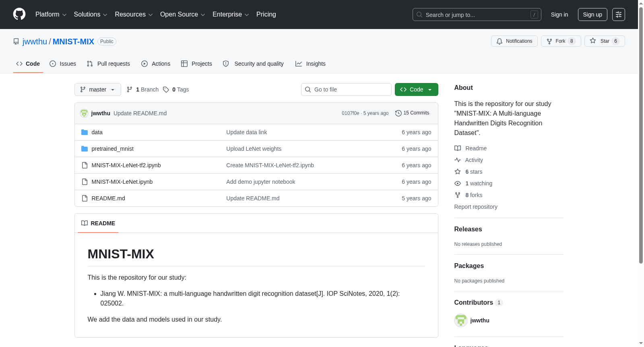The height and width of the screenshot is (347, 644).
Task: Focus the Go to file input
Action: (346, 89)
